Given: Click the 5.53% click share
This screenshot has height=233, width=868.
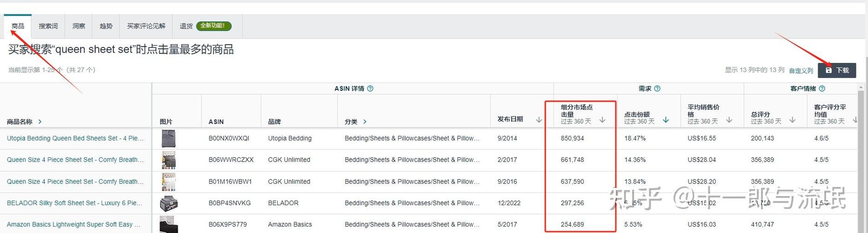Looking at the screenshot, I should click(633, 225).
